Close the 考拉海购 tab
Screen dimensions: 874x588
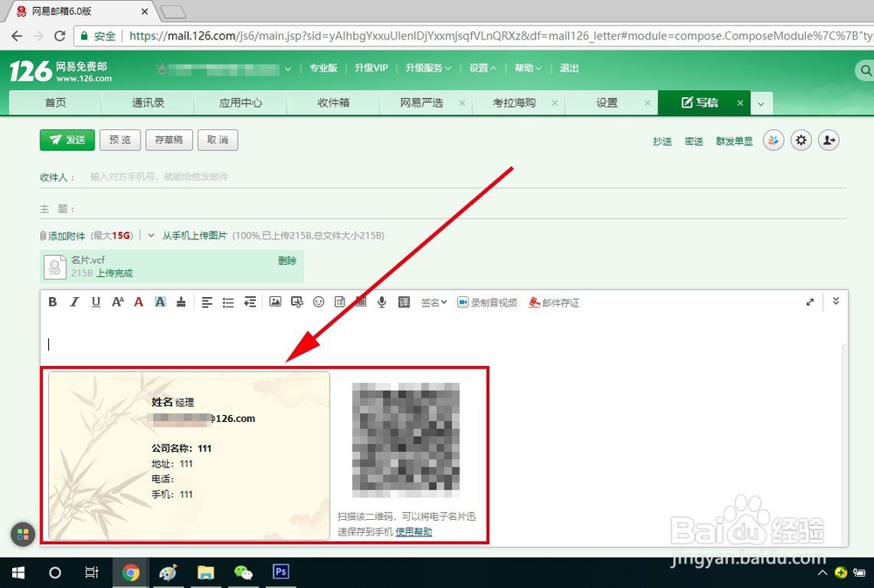(x=555, y=103)
